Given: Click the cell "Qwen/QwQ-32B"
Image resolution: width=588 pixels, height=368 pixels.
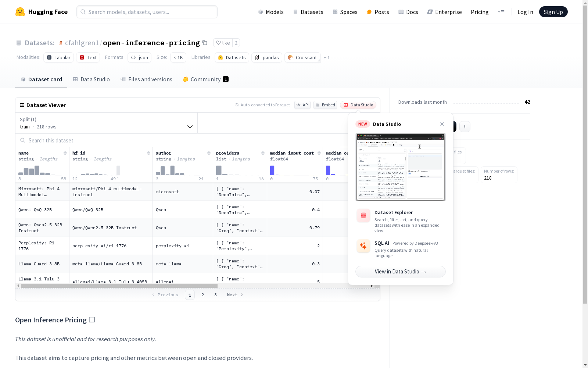Looking at the screenshot, I should click(111, 210).
